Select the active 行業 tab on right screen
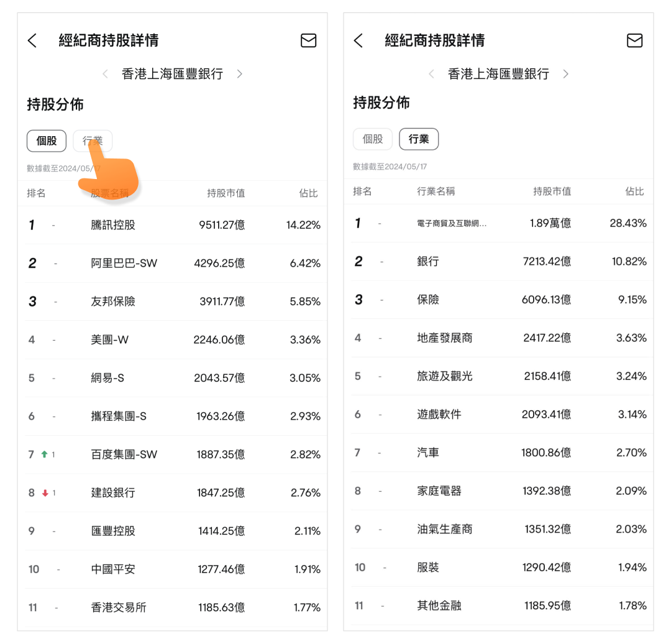671x644 pixels. [x=419, y=139]
